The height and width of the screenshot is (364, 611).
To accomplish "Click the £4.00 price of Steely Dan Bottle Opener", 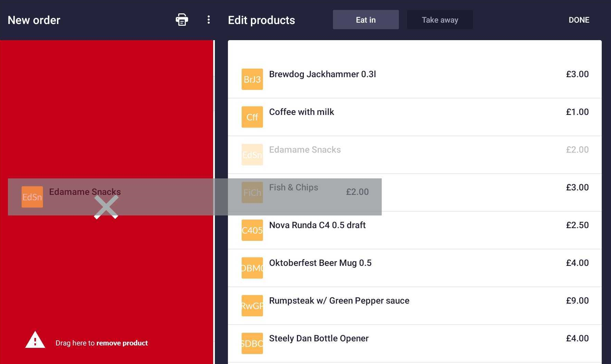I will [577, 338].
